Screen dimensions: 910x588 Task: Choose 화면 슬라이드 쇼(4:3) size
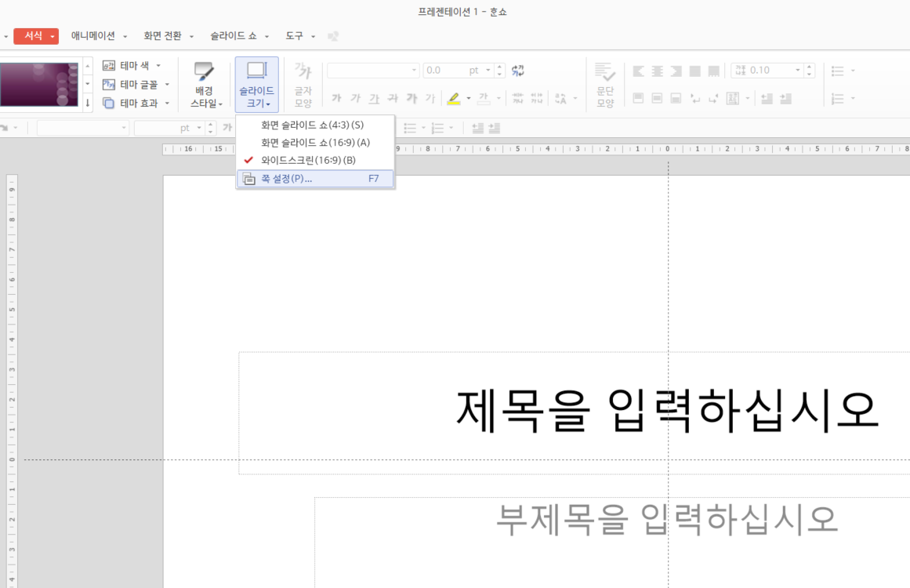click(x=315, y=125)
